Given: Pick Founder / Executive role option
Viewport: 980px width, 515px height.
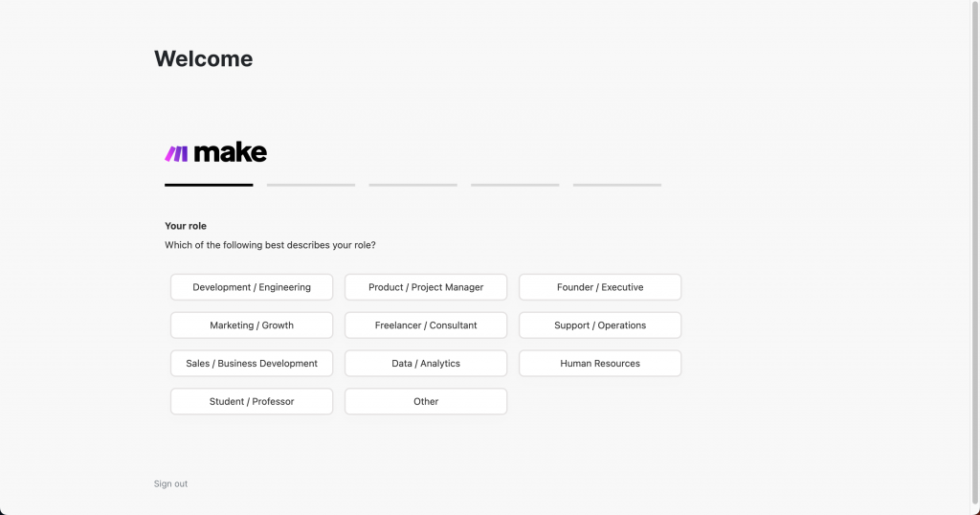Looking at the screenshot, I should click(600, 287).
